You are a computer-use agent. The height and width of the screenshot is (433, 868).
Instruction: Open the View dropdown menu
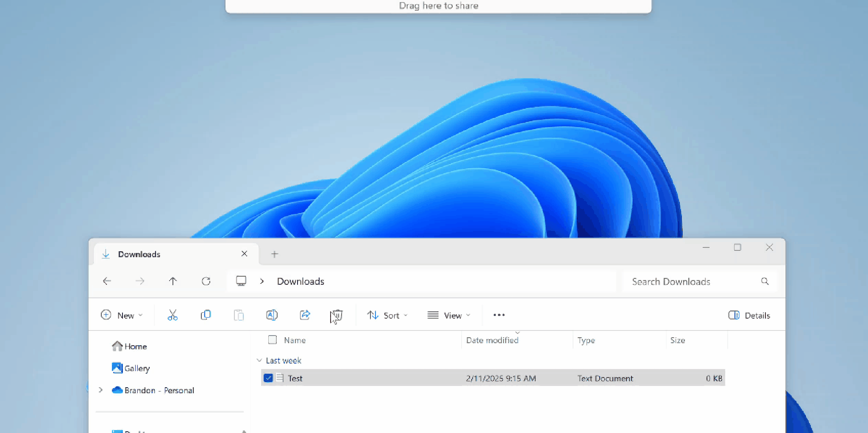tap(449, 315)
